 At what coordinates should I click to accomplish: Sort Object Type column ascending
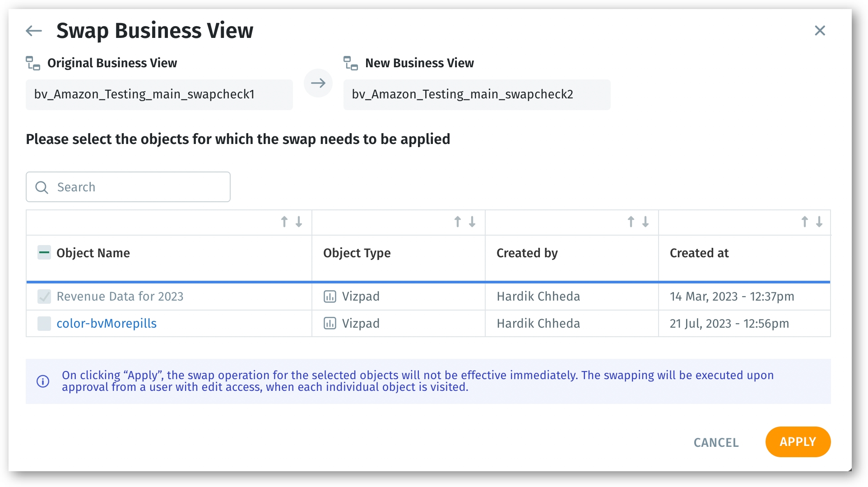[x=458, y=222]
